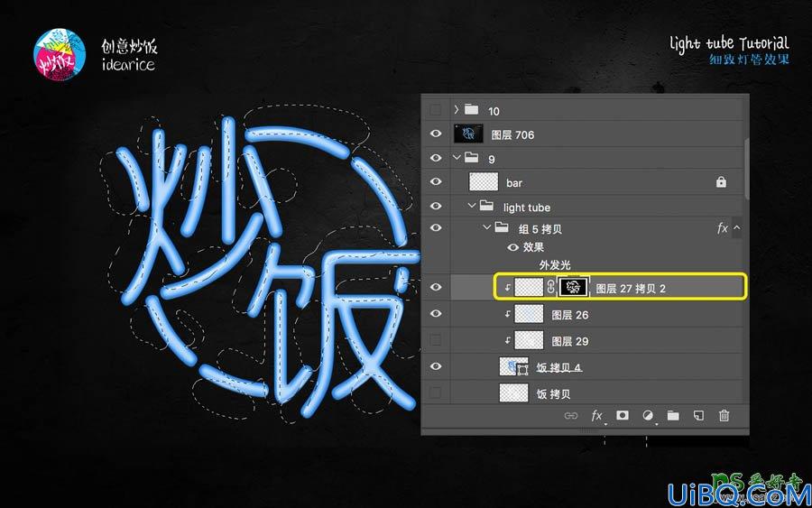The width and height of the screenshot is (812, 508).
Task: Delete layer with the trash icon
Action: (724, 415)
